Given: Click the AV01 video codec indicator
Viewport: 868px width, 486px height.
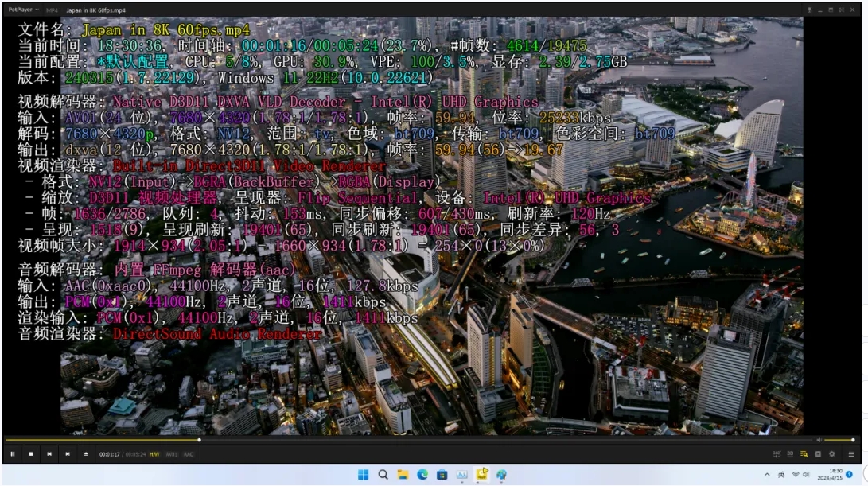Looking at the screenshot, I should pos(172,454).
